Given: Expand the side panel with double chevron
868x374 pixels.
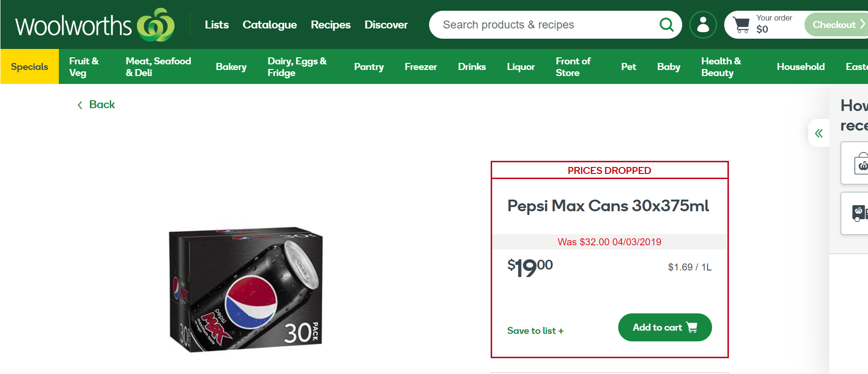Looking at the screenshot, I should [819, 133].
